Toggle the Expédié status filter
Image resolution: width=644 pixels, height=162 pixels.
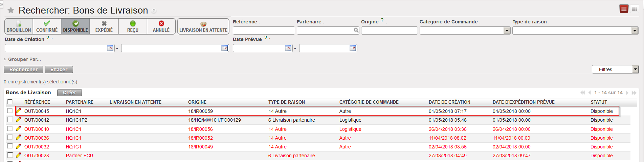click(104, 26)
